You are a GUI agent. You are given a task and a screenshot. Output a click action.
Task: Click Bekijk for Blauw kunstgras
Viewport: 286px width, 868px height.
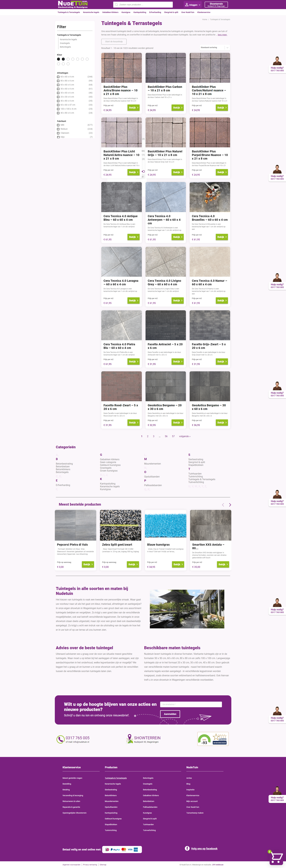click(178, 564)
